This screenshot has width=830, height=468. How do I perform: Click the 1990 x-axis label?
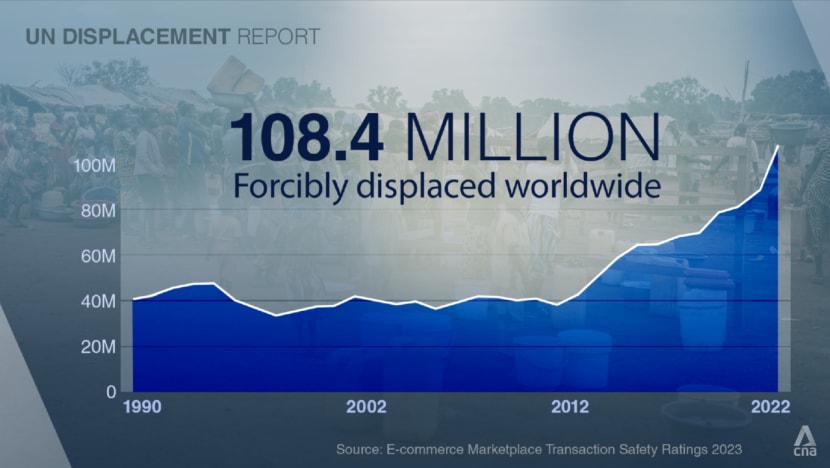click(142, 407)
